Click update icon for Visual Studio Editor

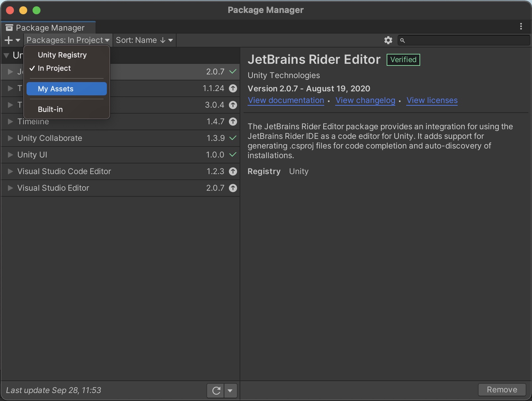(233, 188)
